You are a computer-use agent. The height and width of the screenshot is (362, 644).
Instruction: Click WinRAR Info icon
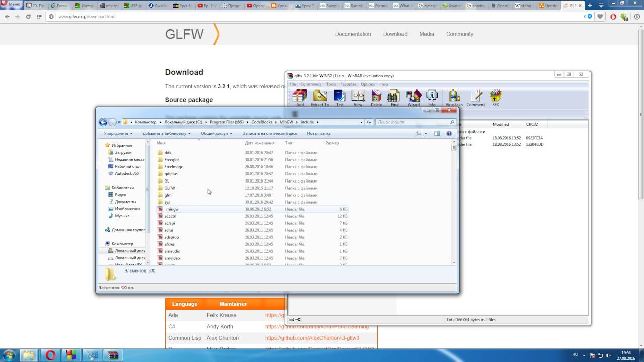click(x=432, y=97)
